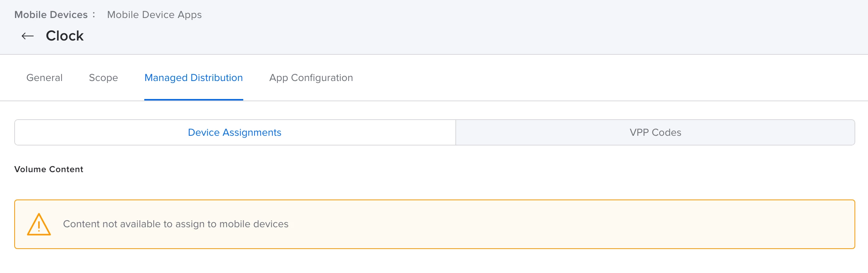The image size is (868, 273).
Task: Click blank space below the warning banner
Action: 435,262
